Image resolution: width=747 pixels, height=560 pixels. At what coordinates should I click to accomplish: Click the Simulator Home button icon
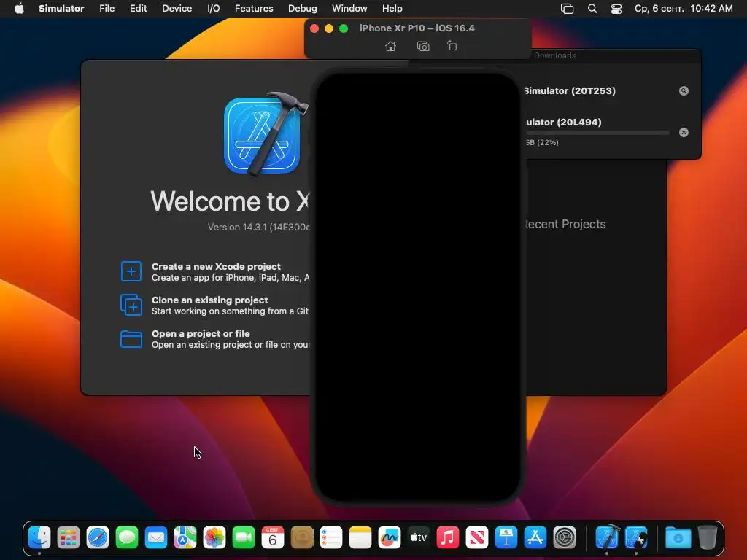[x=391, y=46]
